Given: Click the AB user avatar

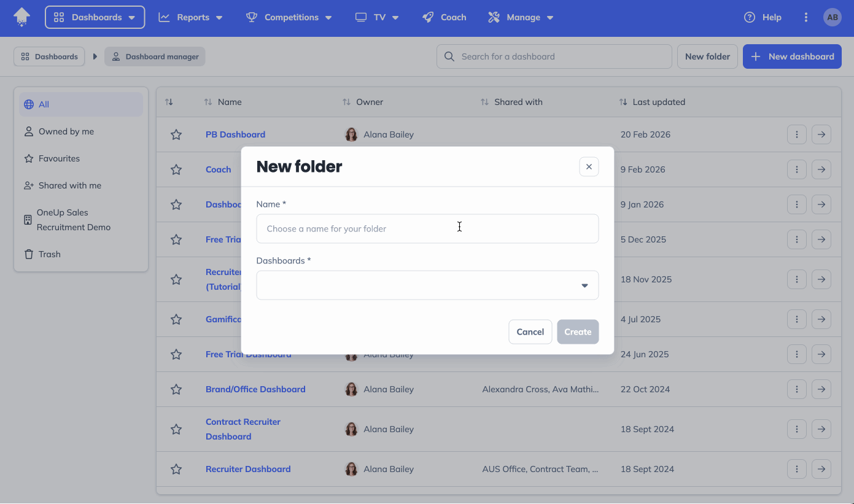Looking at the screenshot, I should coord(832,17).
